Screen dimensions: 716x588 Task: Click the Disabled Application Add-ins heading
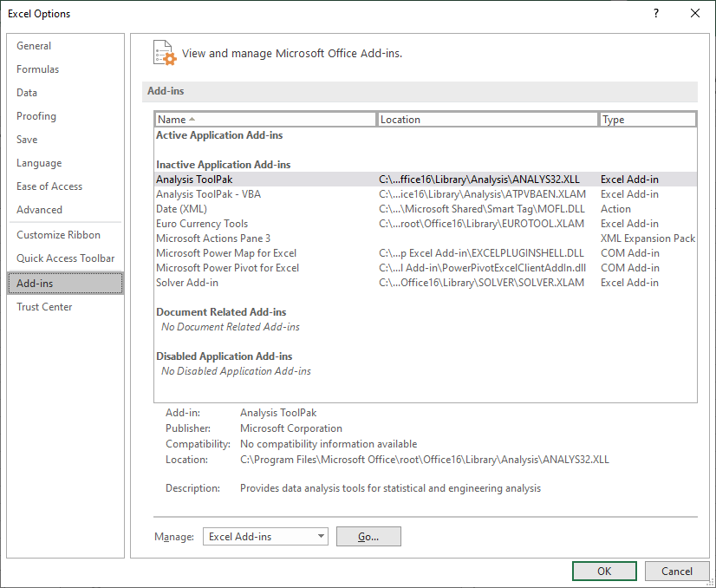(225, 356)
